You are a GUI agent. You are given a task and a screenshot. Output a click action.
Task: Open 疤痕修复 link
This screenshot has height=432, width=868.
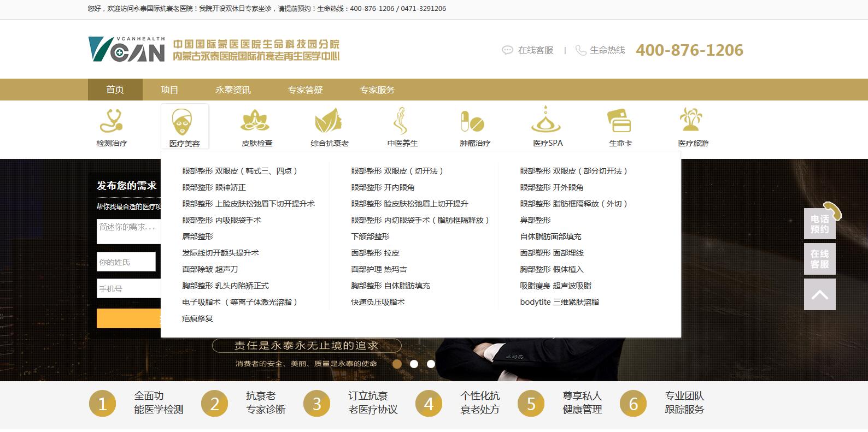click(x=197, y=318)
